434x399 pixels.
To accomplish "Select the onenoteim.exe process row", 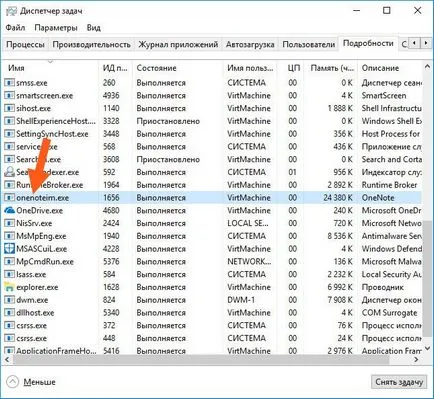I will click(x=212, y=197).
